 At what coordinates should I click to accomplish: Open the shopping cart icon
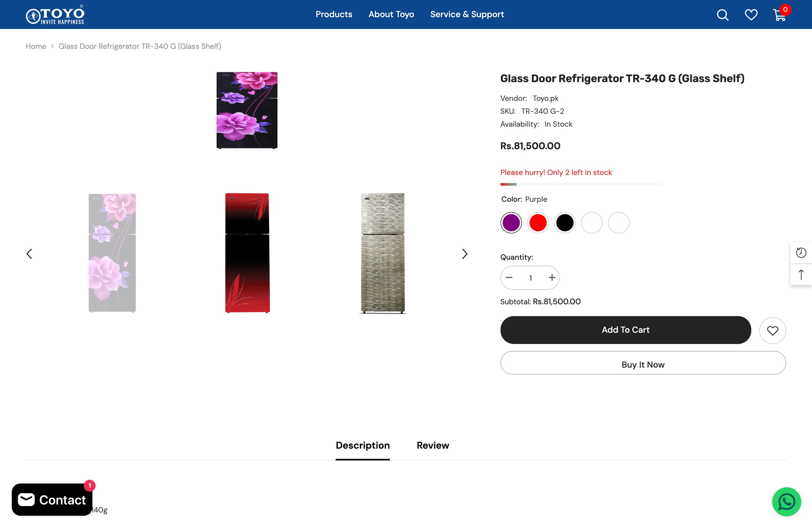(x=780, y=15)
